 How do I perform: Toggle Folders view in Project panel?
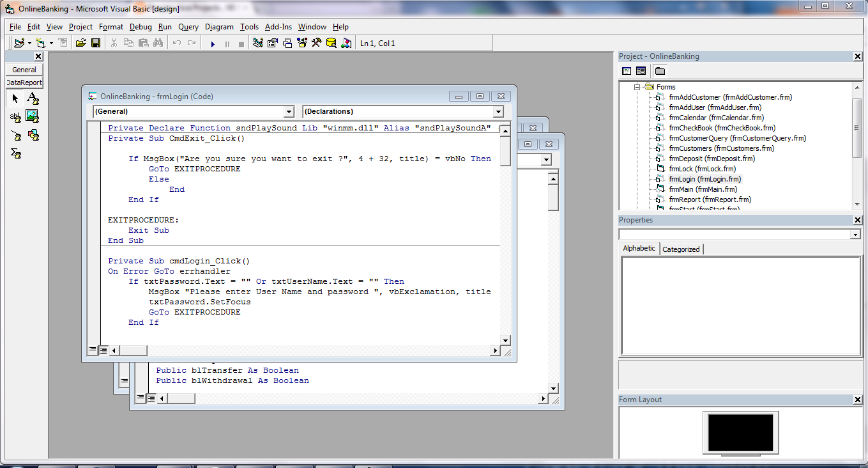point(660,71)
